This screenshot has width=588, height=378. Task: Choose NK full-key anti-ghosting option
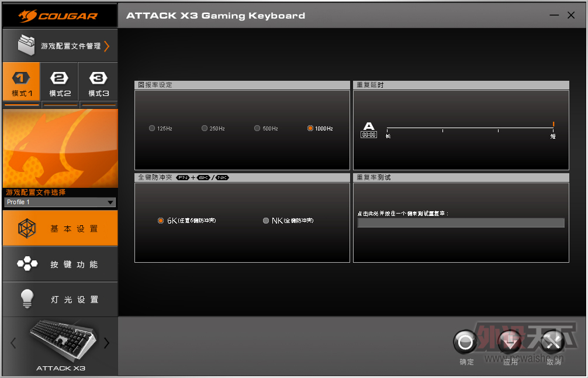pos(266,221)
